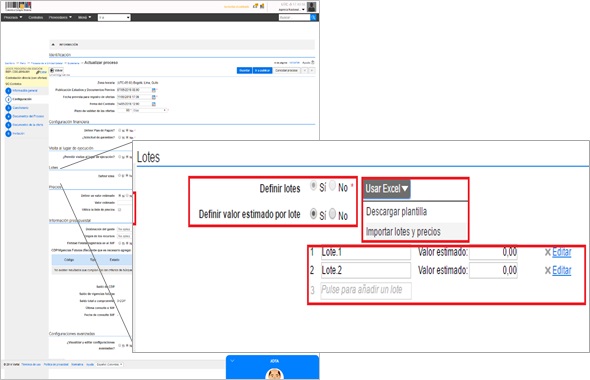The height and width of the screenshot is (380, 590).
Task: Collapse the JOTA chat assistant chevron
Action: pos(232,360)
